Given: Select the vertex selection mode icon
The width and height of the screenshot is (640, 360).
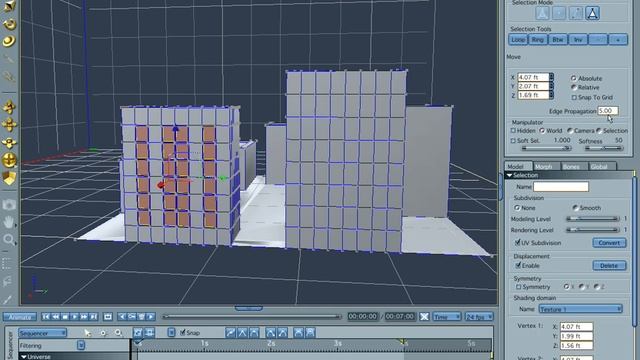Looking at the screenshot, I should 559,13.
